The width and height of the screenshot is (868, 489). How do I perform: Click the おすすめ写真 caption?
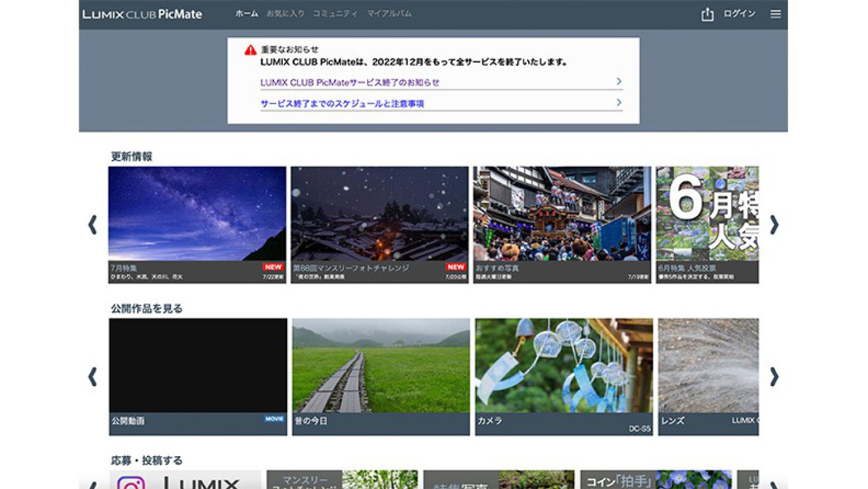coord(497,268)
